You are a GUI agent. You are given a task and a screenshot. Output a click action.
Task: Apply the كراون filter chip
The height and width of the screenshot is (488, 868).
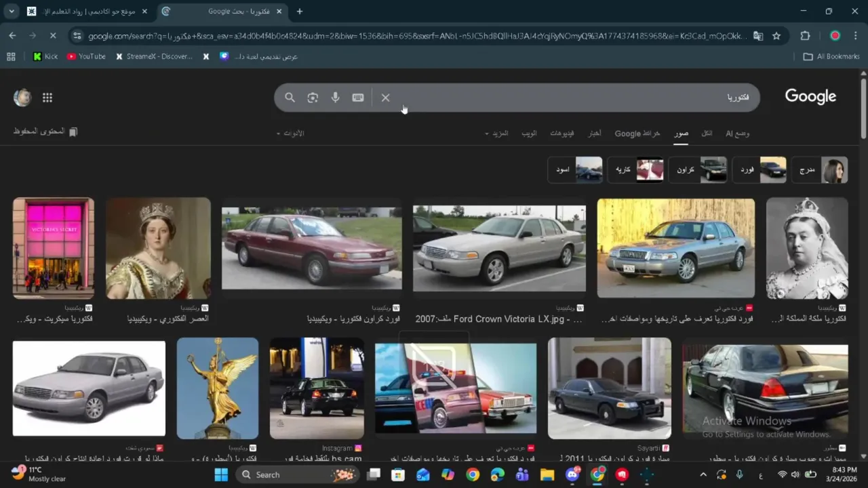[698, 170]
